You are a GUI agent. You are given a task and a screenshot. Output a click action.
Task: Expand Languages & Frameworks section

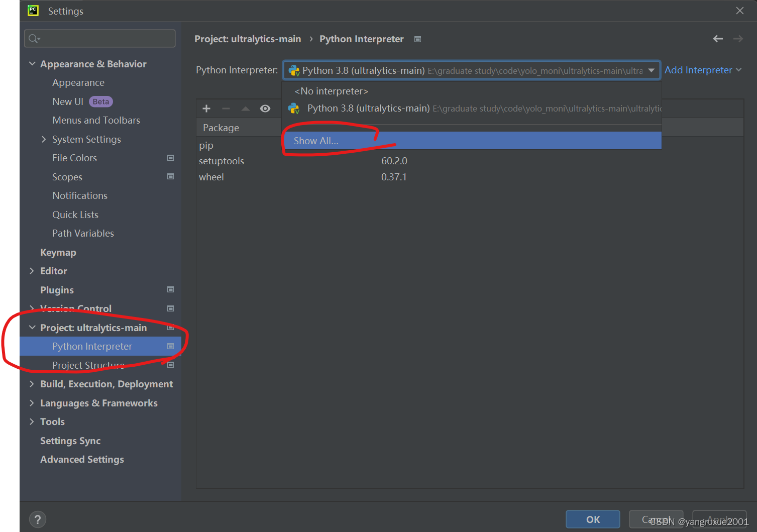[x=32, y=403]
